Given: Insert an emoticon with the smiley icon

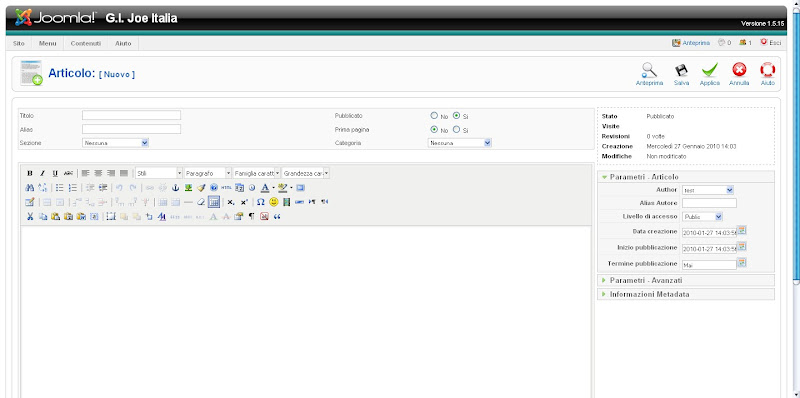Looking at the screenshot, I should (x=274, y=202).
